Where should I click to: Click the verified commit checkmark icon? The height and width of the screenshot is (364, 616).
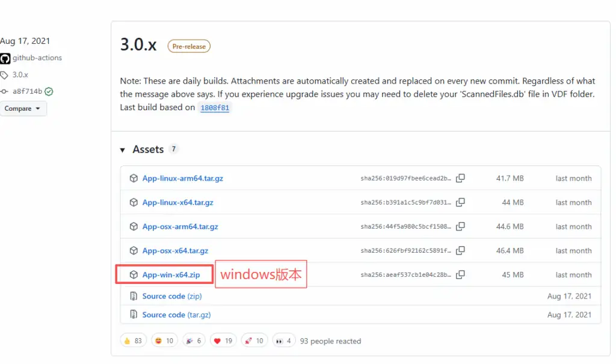(49, 91)
